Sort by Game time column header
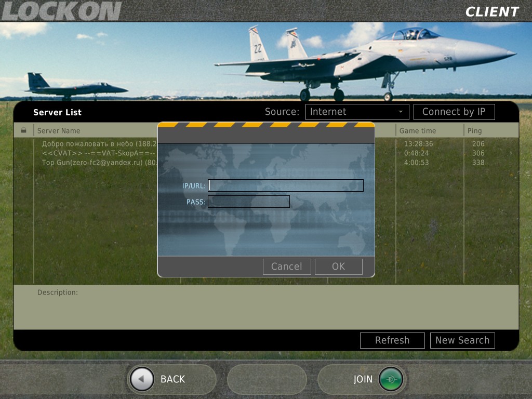Image resolution: width=532 pixels, height=399 pixels. click(x=418, y=130)
